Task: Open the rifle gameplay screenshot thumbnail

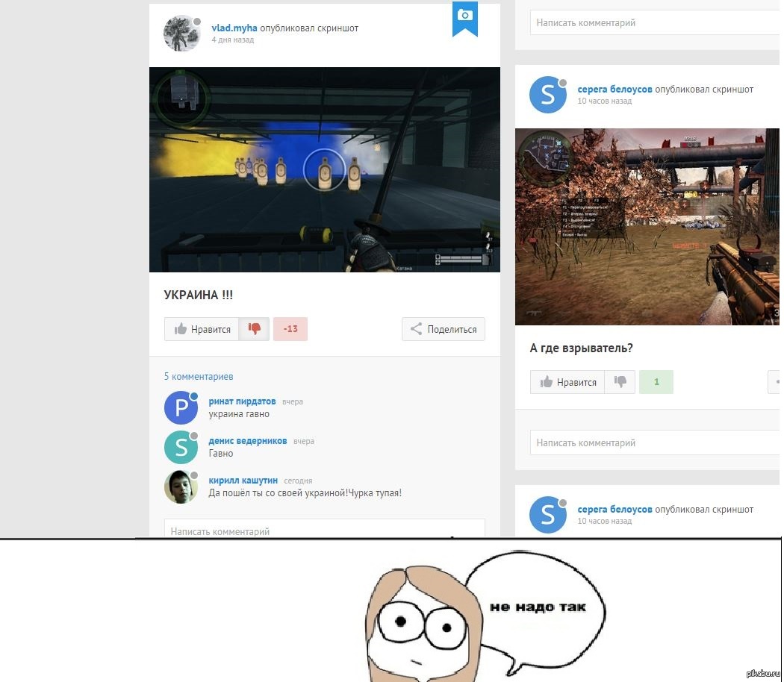Action: pyautogui.click(x=647, y=226)
